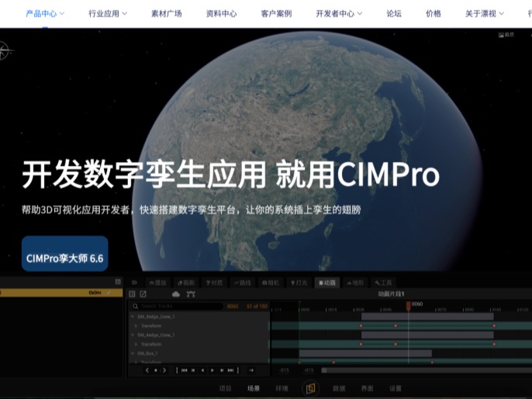Click the compass icon on the globe view

4,50
